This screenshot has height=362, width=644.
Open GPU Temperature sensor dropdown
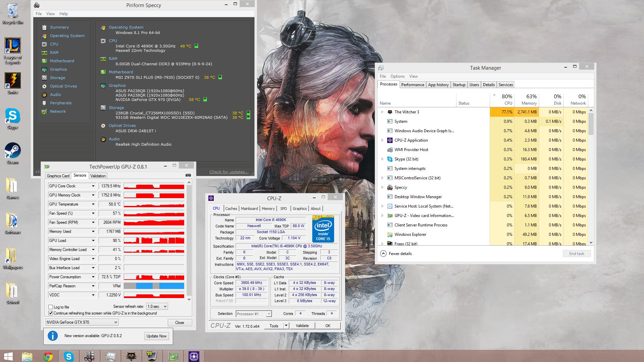(x=93, y=204)
